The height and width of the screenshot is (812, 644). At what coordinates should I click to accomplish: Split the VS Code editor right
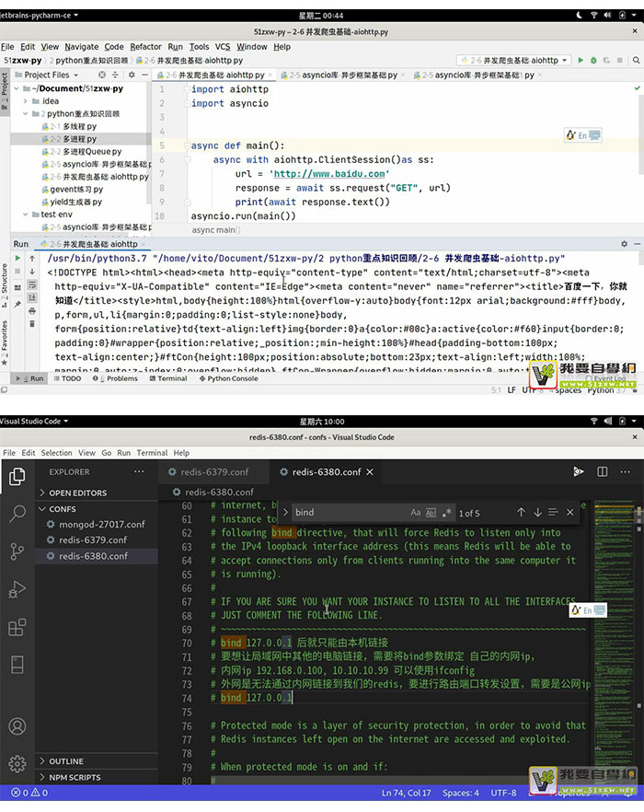[602, 471]
